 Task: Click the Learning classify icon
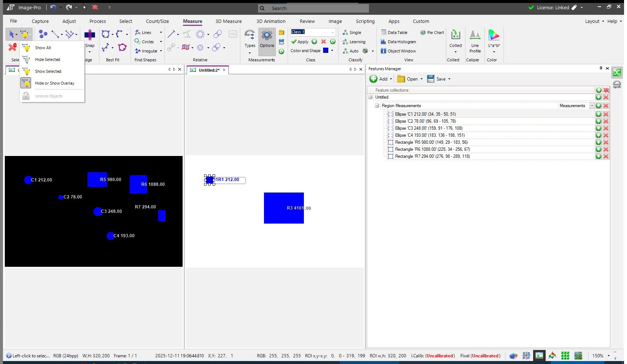345,42
